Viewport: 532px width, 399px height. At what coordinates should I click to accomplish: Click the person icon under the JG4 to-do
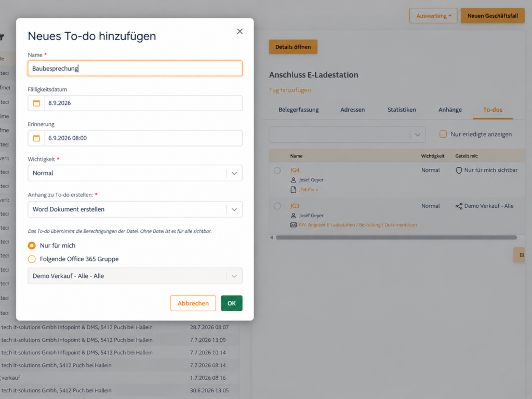tap(294, 180)
